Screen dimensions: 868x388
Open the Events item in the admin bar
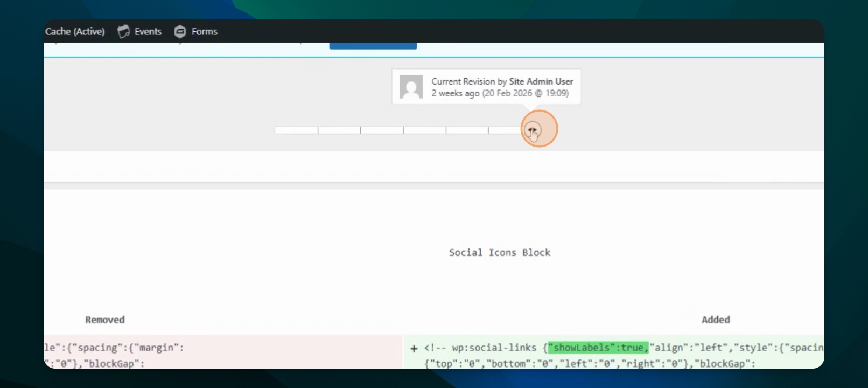tap(139, 32)
